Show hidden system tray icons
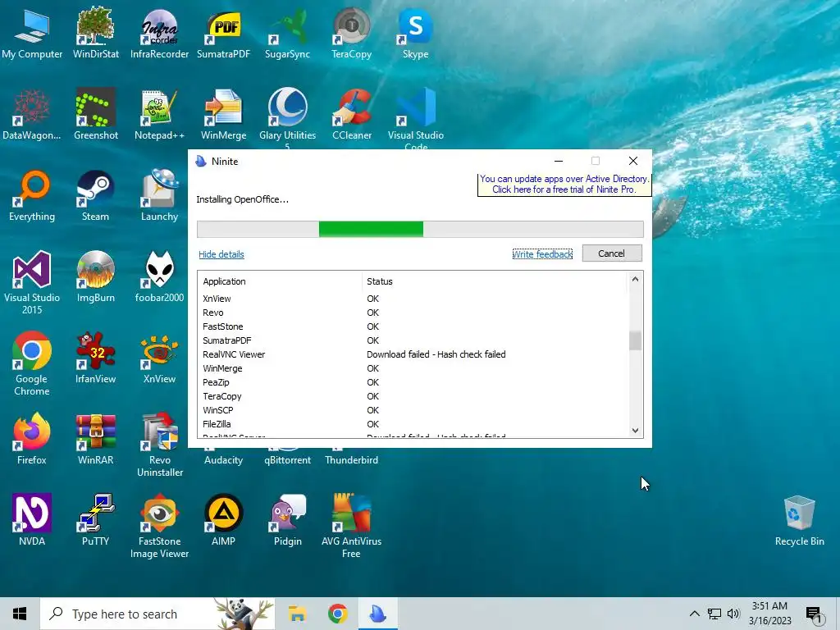The image size is (840, 630). point(694,614)
